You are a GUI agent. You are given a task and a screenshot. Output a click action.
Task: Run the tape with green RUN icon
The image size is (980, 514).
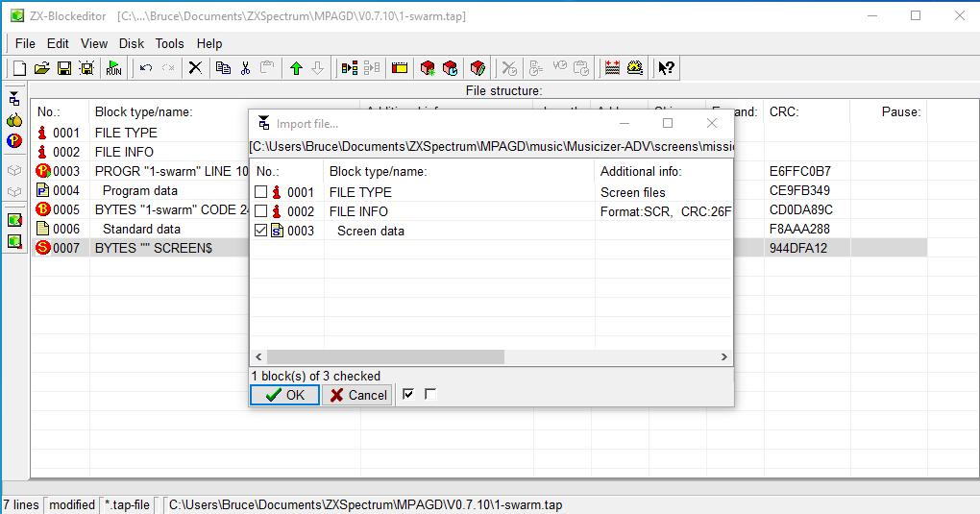[x=113, y=67]
